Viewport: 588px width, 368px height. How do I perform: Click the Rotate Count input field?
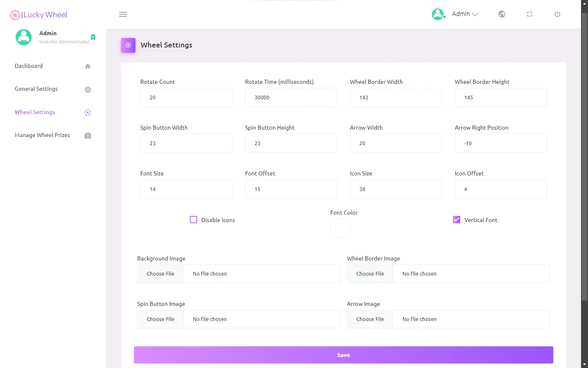pyautogui.click(x=186, y=97)
